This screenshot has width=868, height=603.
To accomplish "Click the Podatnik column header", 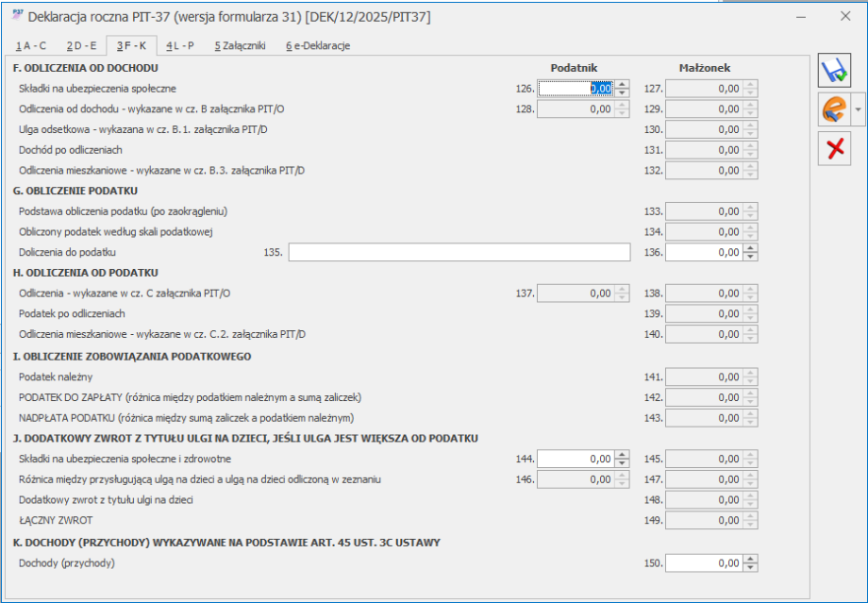I will click(x=574, y=68).
